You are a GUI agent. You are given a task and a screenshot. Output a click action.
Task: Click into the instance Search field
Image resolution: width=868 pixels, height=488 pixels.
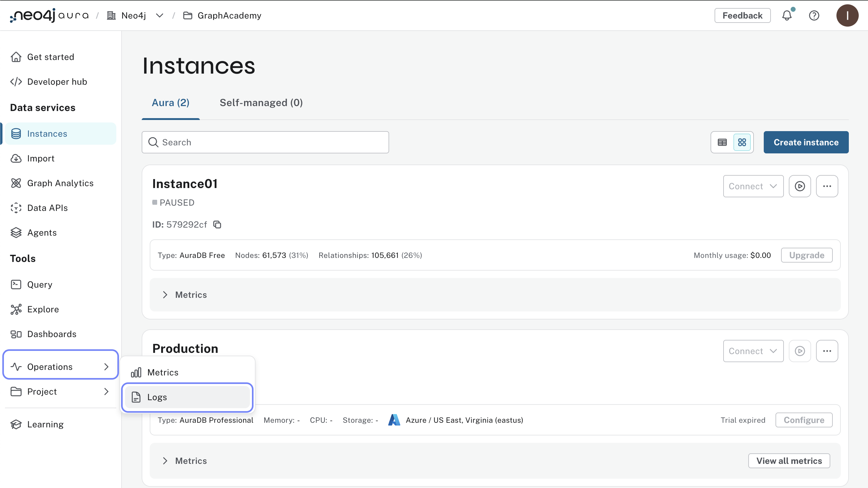click(x=265, y=142)
